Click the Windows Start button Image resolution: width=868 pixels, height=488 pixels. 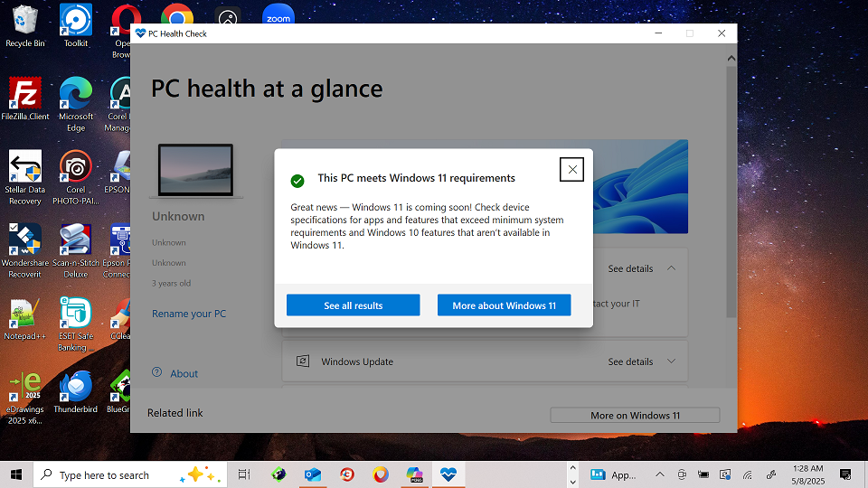[x=16, y=474]
